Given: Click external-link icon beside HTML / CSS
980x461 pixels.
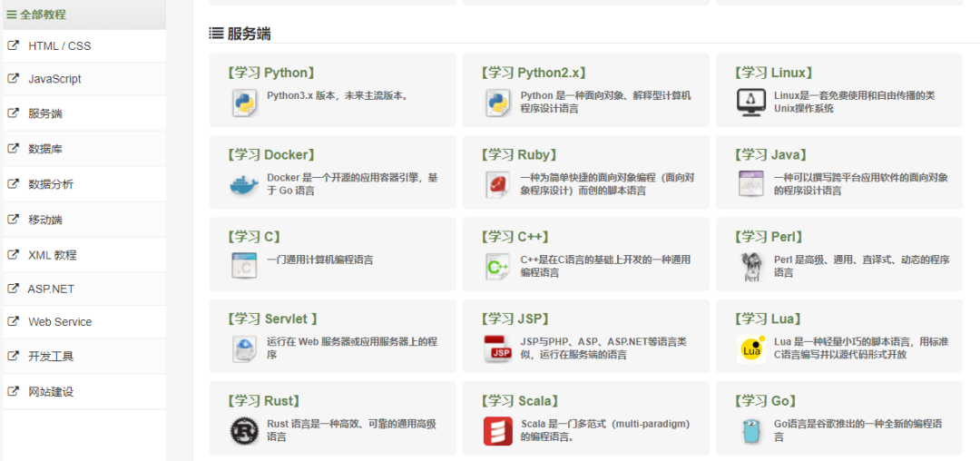Looking at the screenshot, I should [x=13, y=45].
